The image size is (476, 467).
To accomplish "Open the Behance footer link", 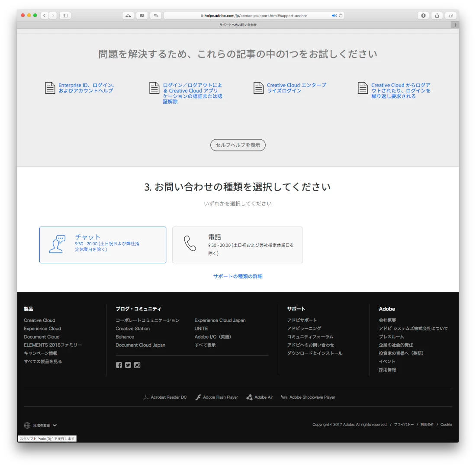I will point(125,337).
